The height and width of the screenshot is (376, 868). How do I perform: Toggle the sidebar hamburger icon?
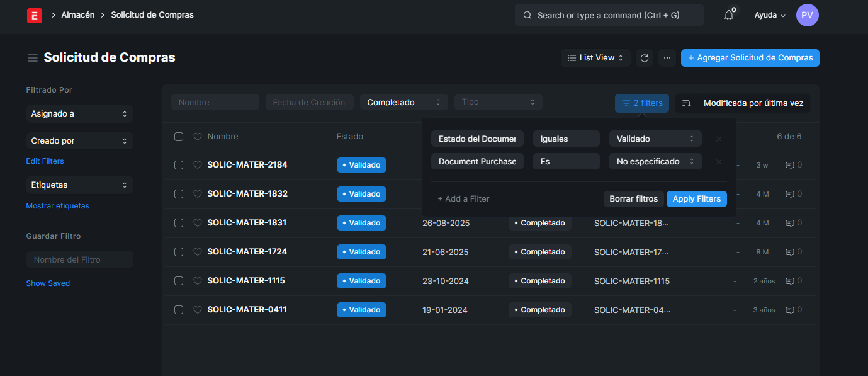click(33, 58)
